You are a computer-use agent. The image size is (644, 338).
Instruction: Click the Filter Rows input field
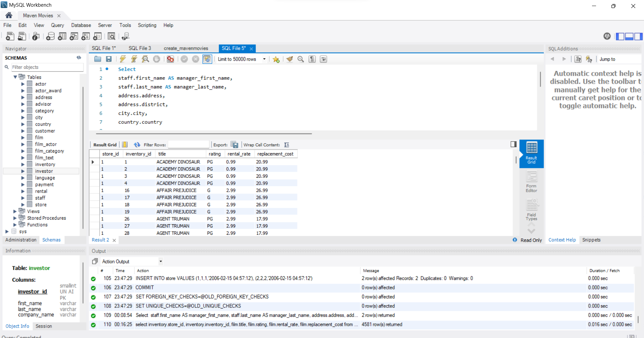click(x=188, y=145)
